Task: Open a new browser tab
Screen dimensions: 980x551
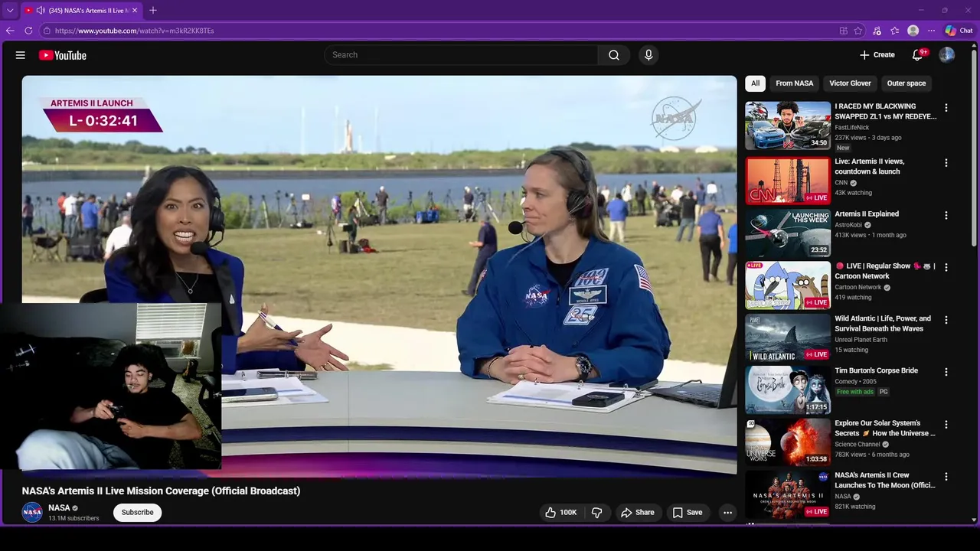Action: [x=153, y=11]
